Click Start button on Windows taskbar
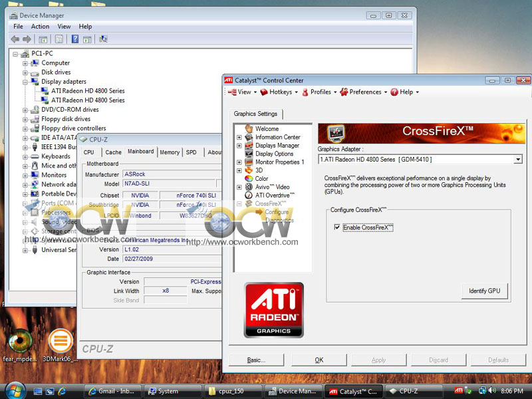 pyautogui.click(x=15, y=391)
